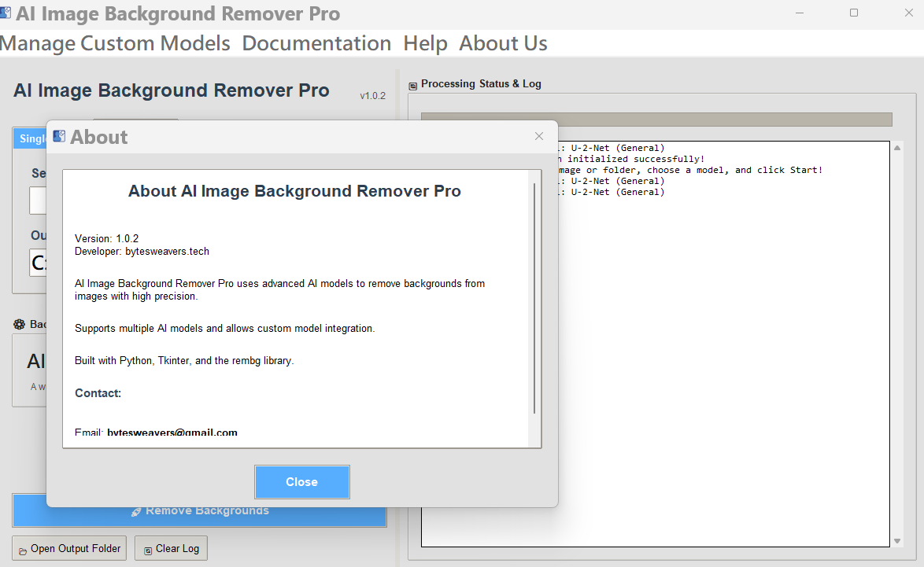Click the About dialog title bar icon

tap(59, 137)
